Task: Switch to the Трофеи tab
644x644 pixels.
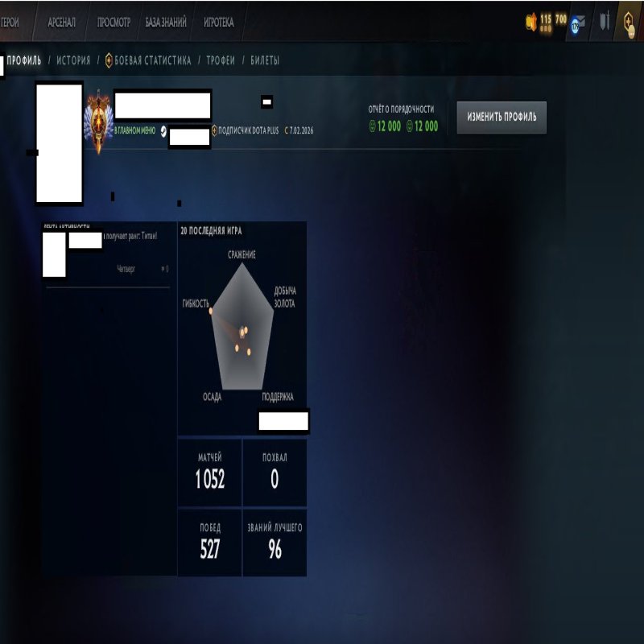Action: [221, 61]
